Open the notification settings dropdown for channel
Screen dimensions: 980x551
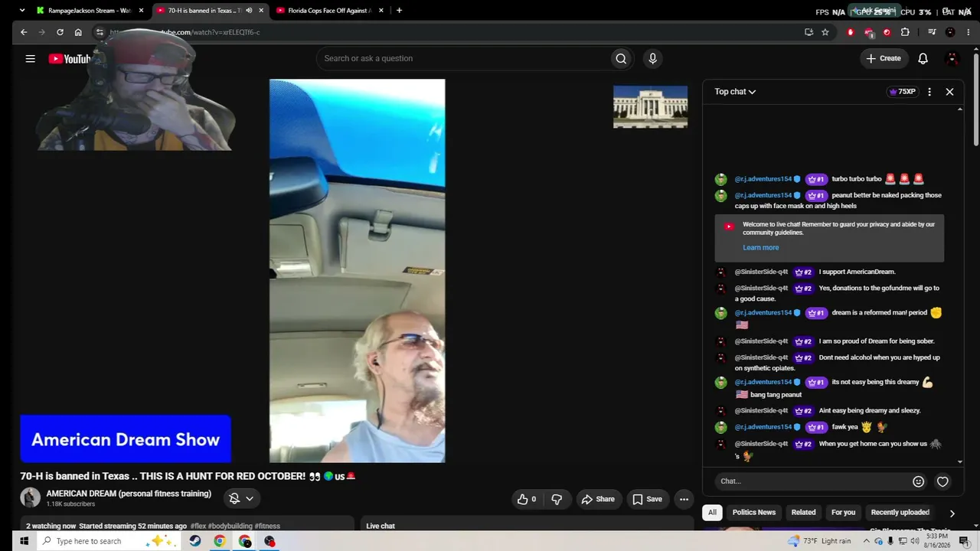[x=241, y=499]
